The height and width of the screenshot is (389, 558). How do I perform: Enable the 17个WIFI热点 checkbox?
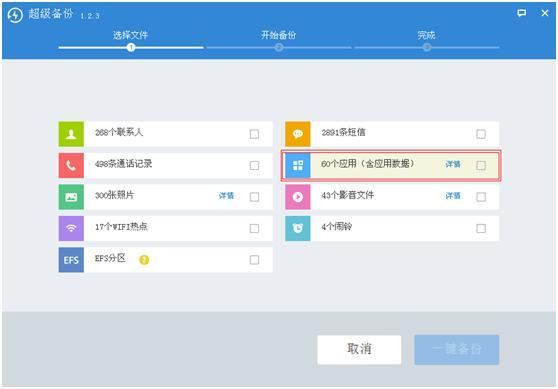[x=254, y=228]
